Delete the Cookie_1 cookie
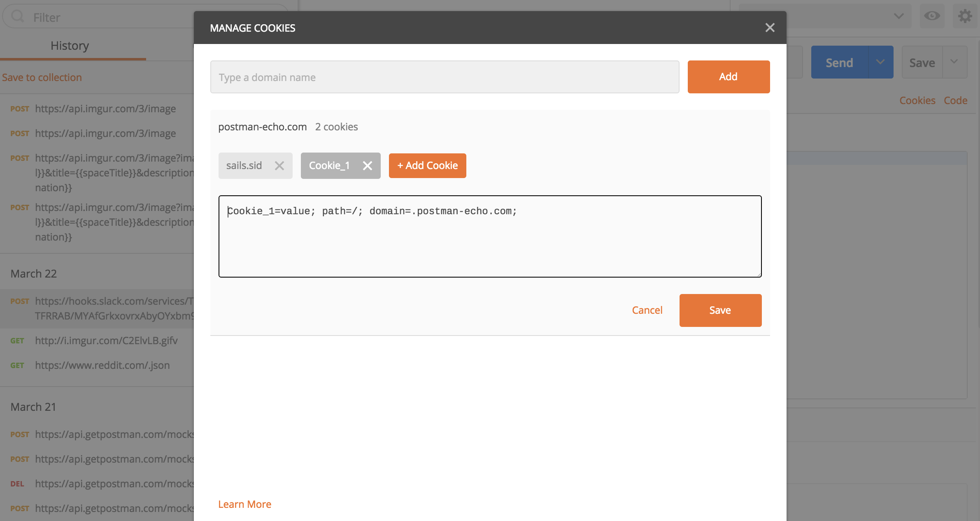Screen dimensions: 980x521 [x=367, y=166]
